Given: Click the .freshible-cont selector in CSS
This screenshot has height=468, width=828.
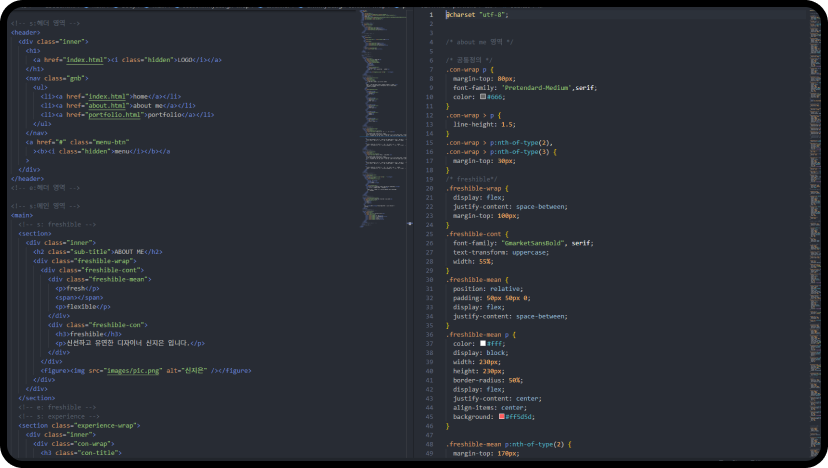Looking at the screenshot, I should click(x=473, y=234).
